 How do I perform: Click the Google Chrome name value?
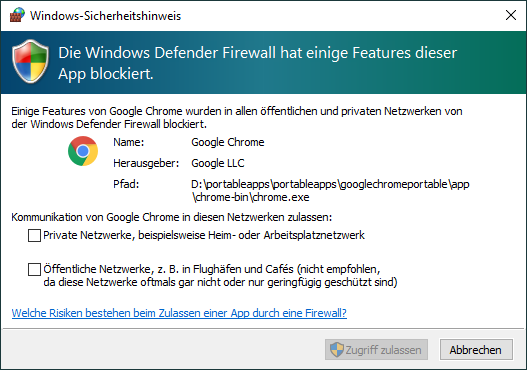coord(228,142)
